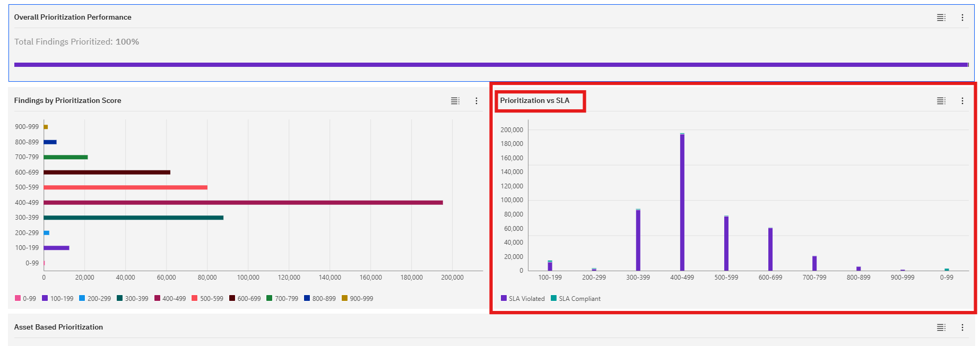980x346 pixels.
Task: Open list view icon in Prioritization vs SLA
Action: point(941,101)
